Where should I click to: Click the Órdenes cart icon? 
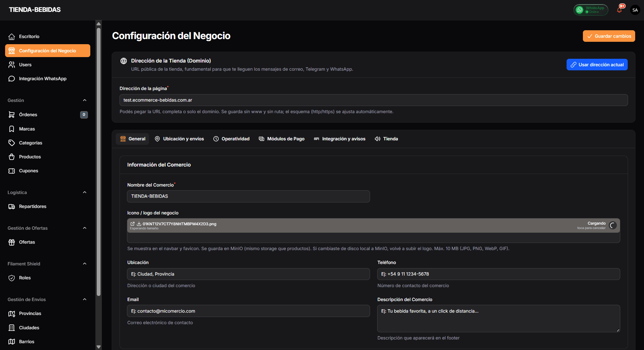(x=12, y=115)
